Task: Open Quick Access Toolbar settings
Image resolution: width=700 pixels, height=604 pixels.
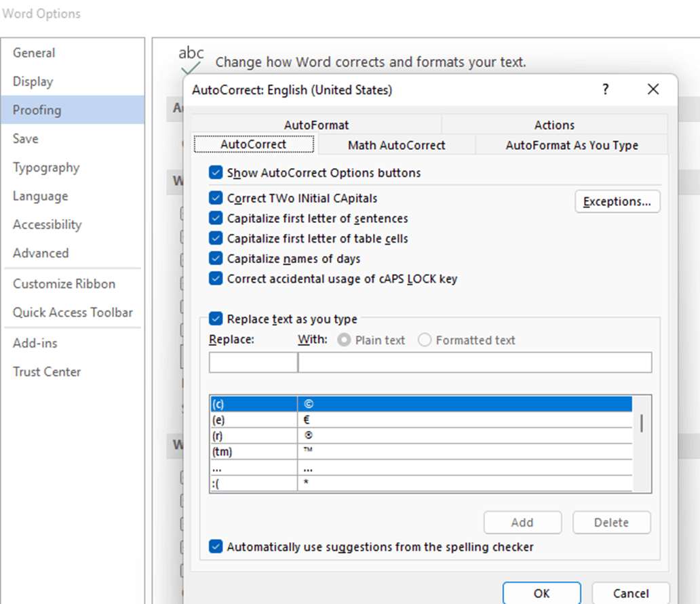Action: pyautogui.click(x=73, y=313)
